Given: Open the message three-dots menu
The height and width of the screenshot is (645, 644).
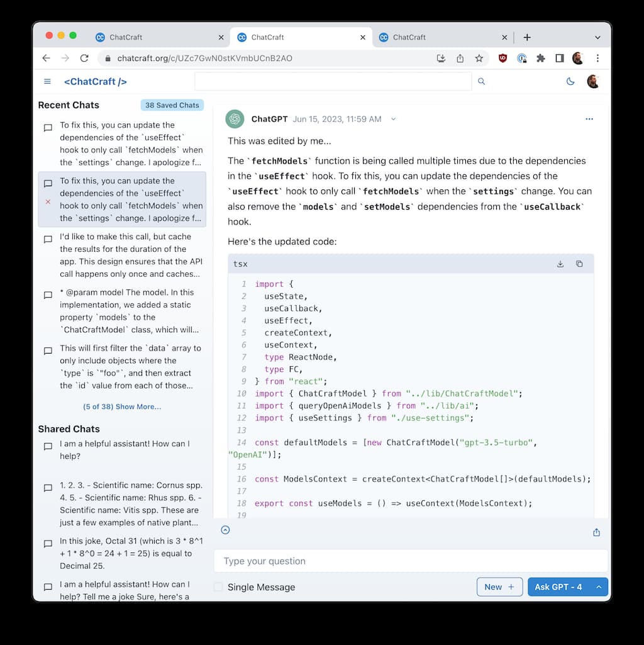Looking at the screenshot, I should 589,119.
